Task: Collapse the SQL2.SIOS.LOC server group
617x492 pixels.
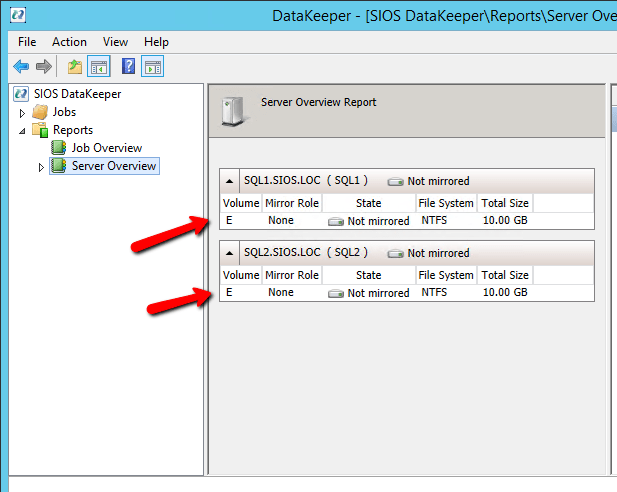Action: pos(231,253)
